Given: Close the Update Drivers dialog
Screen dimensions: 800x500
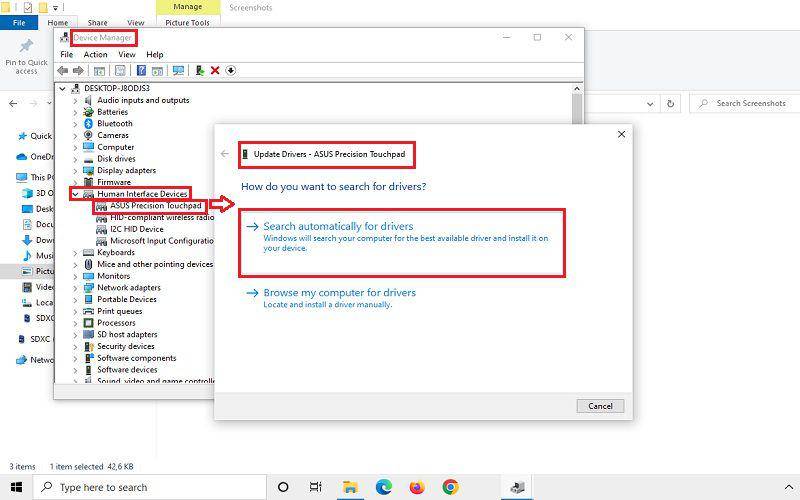Looking at the screenshot, I should click(x=621, y=134).
